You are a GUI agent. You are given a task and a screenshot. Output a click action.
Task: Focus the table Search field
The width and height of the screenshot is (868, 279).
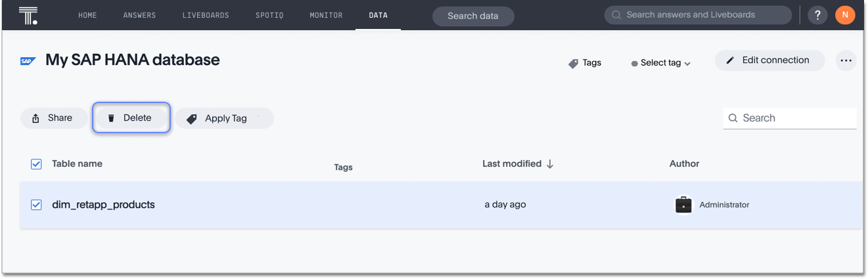pyautogui.click(x=796, y=118)
